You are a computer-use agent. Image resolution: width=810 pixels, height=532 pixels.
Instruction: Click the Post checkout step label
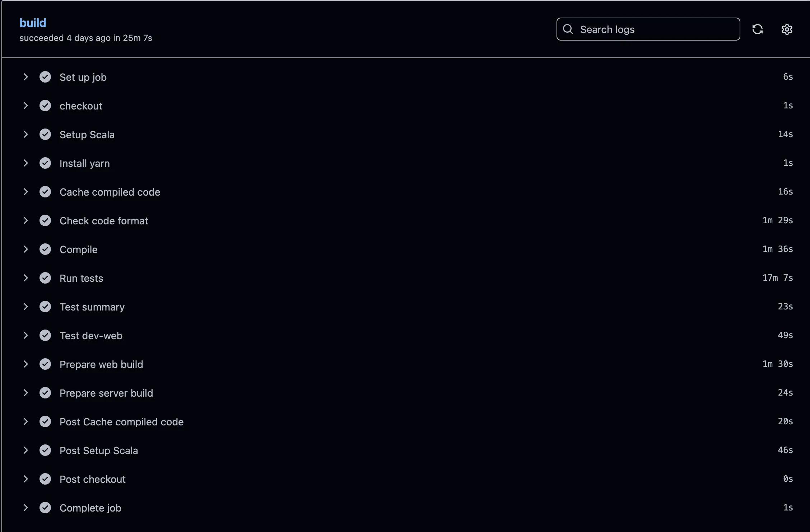(x=93, y=479)
